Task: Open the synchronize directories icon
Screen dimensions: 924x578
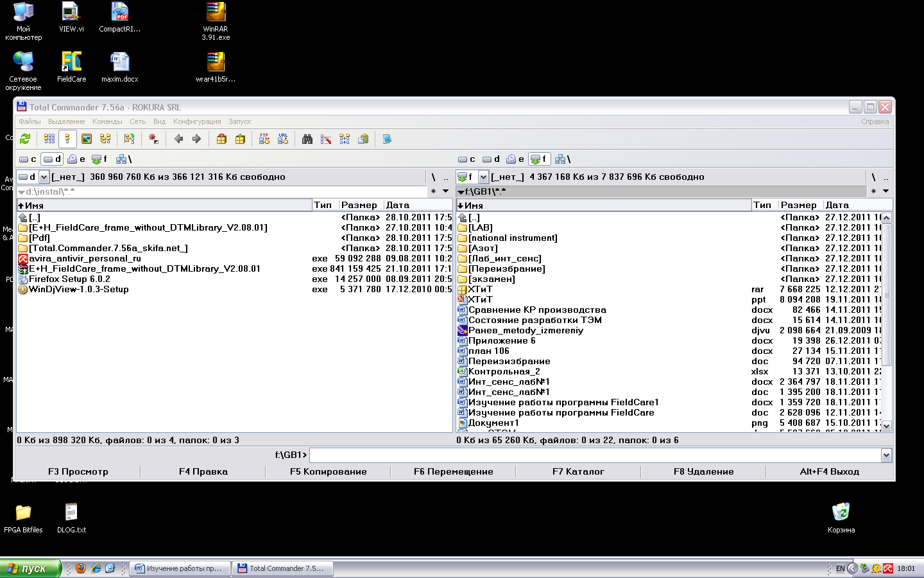Action: click(345, 139)
